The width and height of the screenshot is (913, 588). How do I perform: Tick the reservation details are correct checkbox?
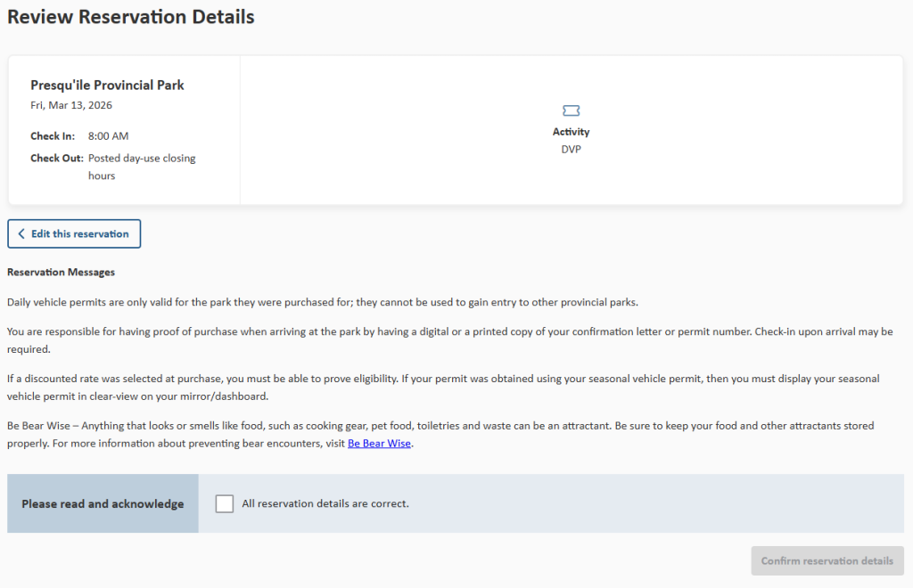[225, 503]
